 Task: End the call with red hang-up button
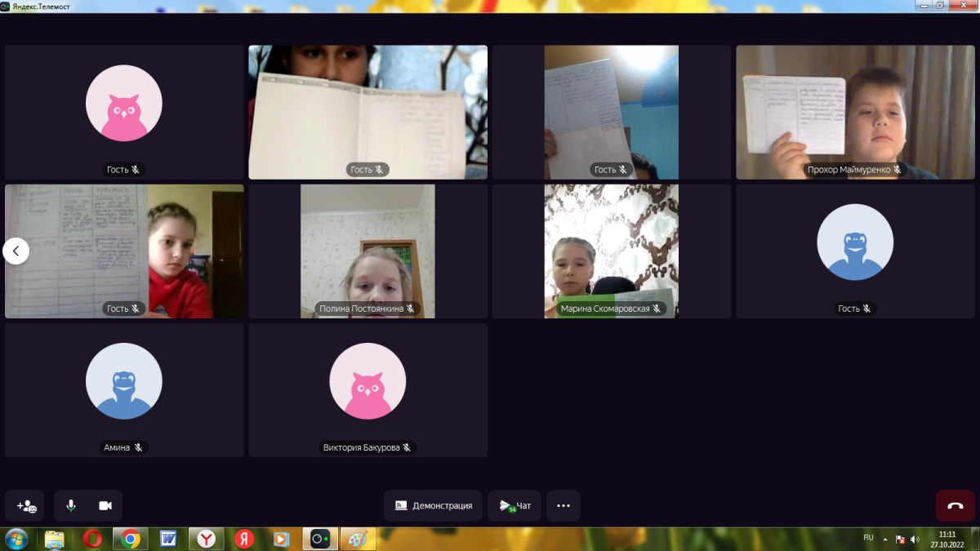(x=955, y=506)
